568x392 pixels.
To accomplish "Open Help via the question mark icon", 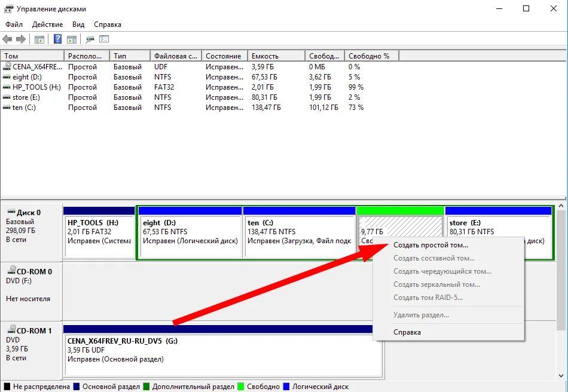I will 57,39.
